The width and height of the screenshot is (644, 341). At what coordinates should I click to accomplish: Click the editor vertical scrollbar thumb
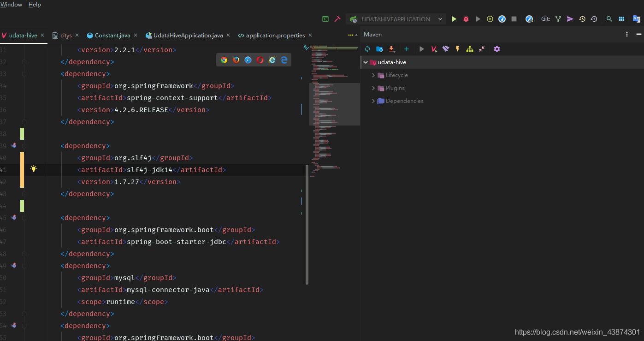tap(307, 225)
